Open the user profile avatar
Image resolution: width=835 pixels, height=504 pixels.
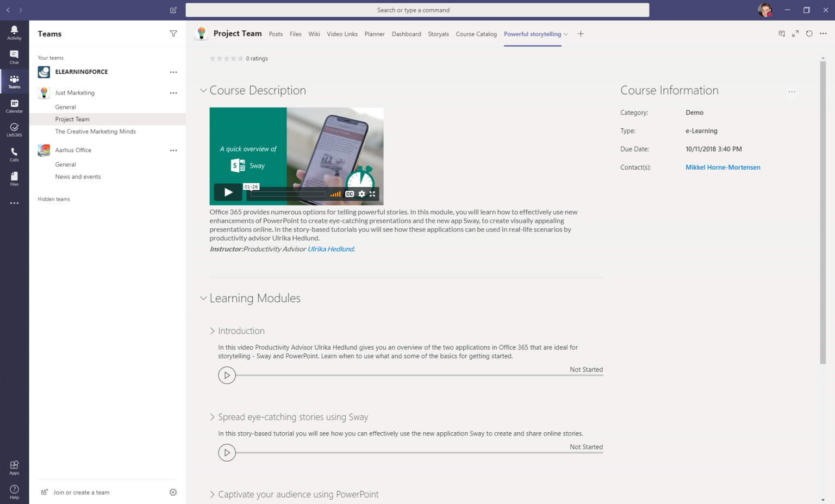coord(765,10)
